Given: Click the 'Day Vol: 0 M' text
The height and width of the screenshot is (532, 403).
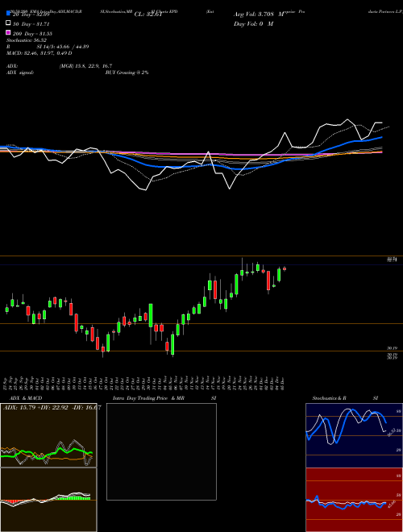Looking at the screenshot, I should pos(253,23).
